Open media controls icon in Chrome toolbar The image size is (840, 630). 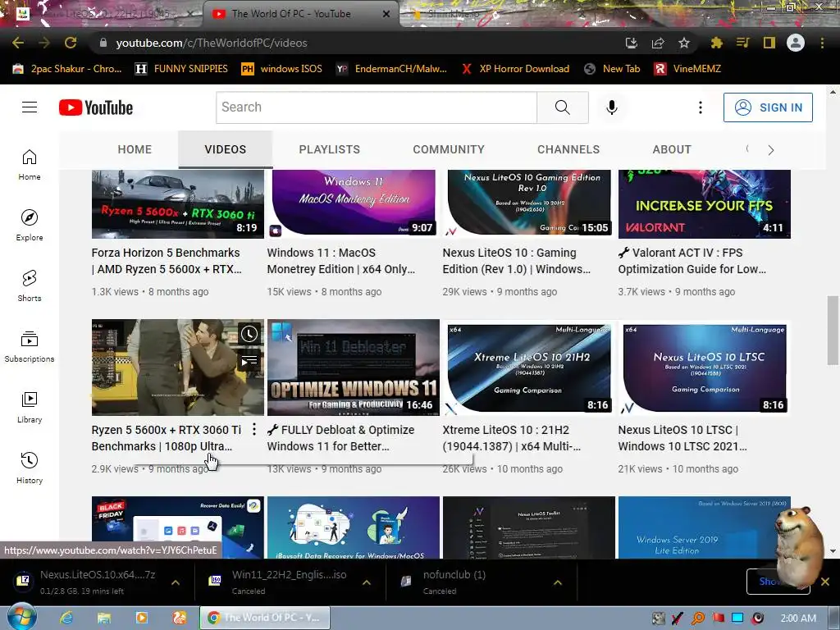click(742, 43)
